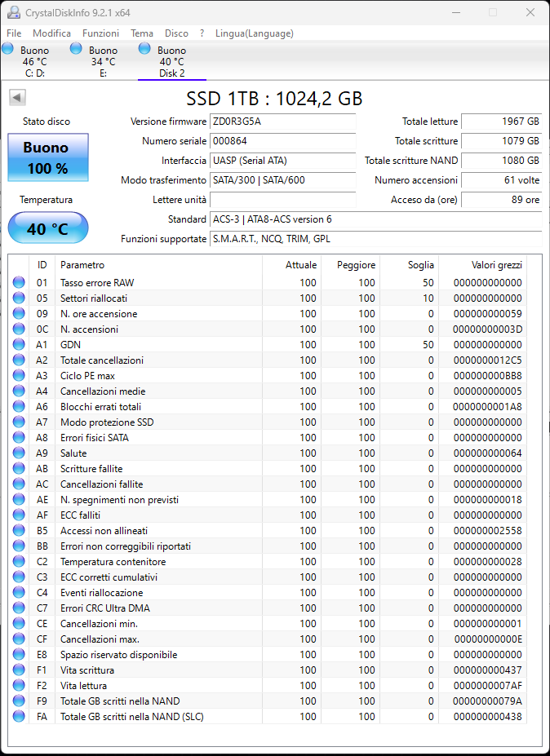Select 'Cancellazioni min.' parameter text
The width and height of the screenshot is (550, 756).
(99, 623)
